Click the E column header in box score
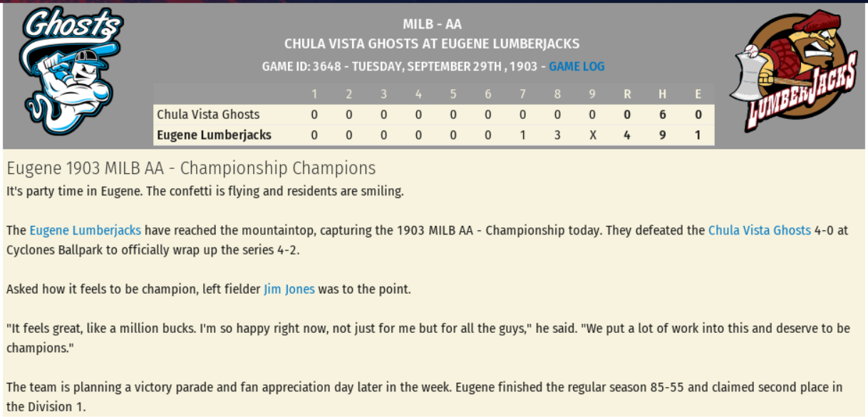Screen dimensions: 868x417 [698, 94]
